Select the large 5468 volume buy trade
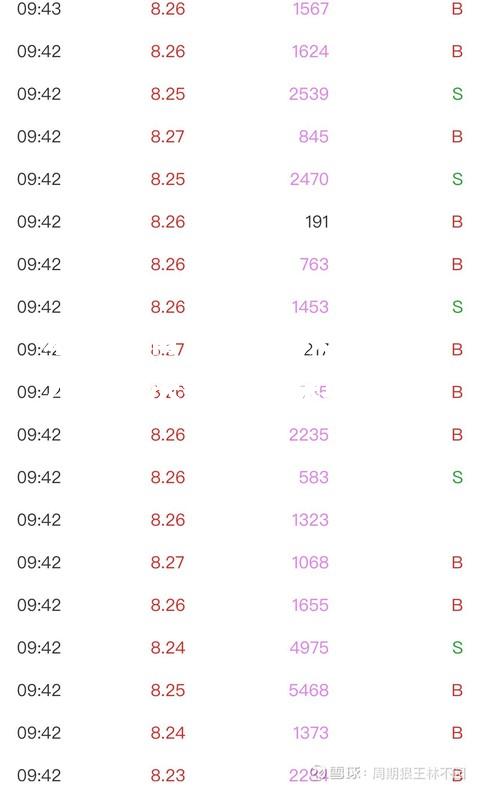The width and height of the screenshot is (480, 788). pos(240,690)
